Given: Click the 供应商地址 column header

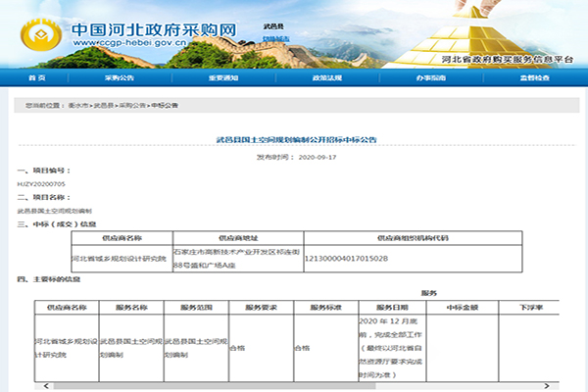Looking at the screenshot, I should (x=238, y=238).
